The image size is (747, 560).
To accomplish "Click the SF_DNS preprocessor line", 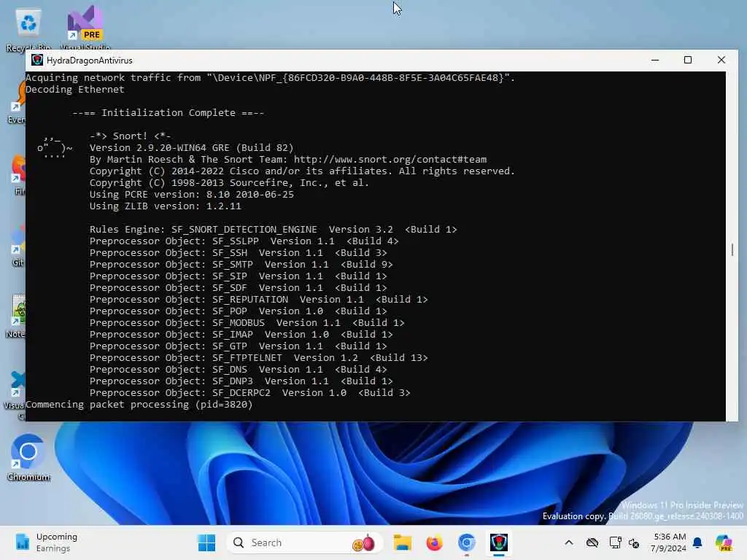I will tap(239, 370).
